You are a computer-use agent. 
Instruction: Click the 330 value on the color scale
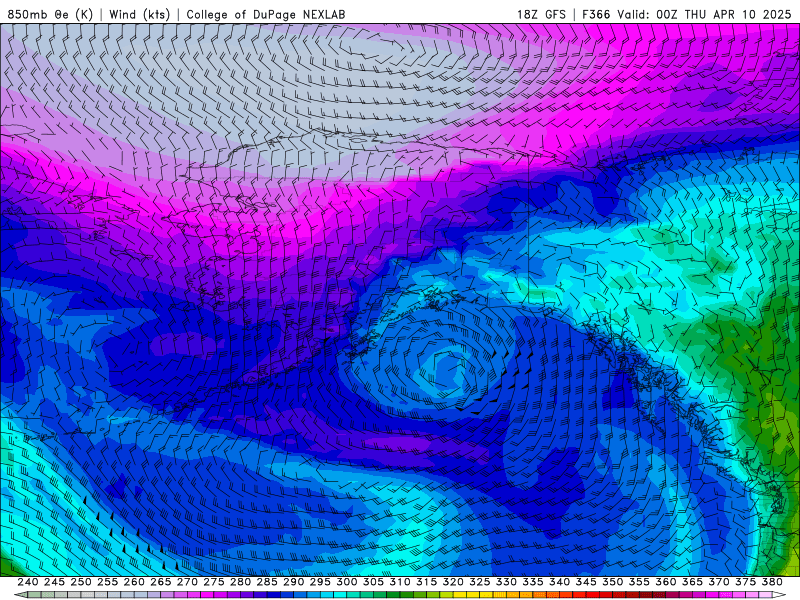506,582
